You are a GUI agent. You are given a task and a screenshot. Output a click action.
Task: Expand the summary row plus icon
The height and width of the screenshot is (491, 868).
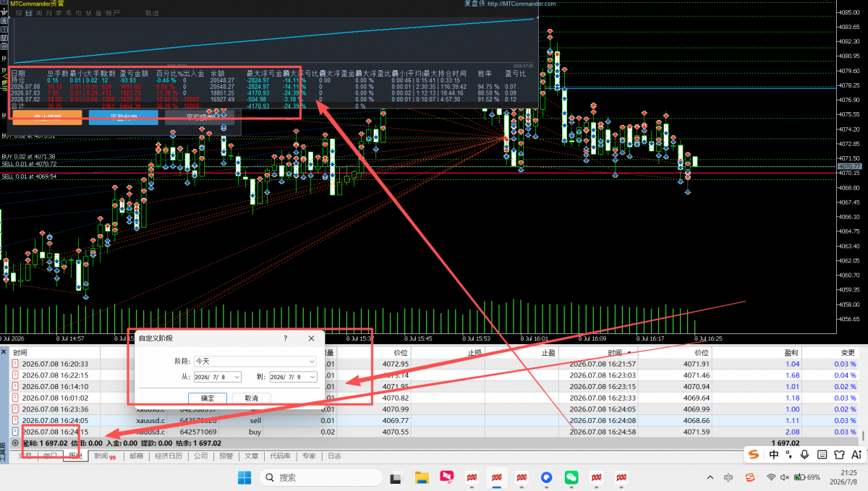[15, 443]
